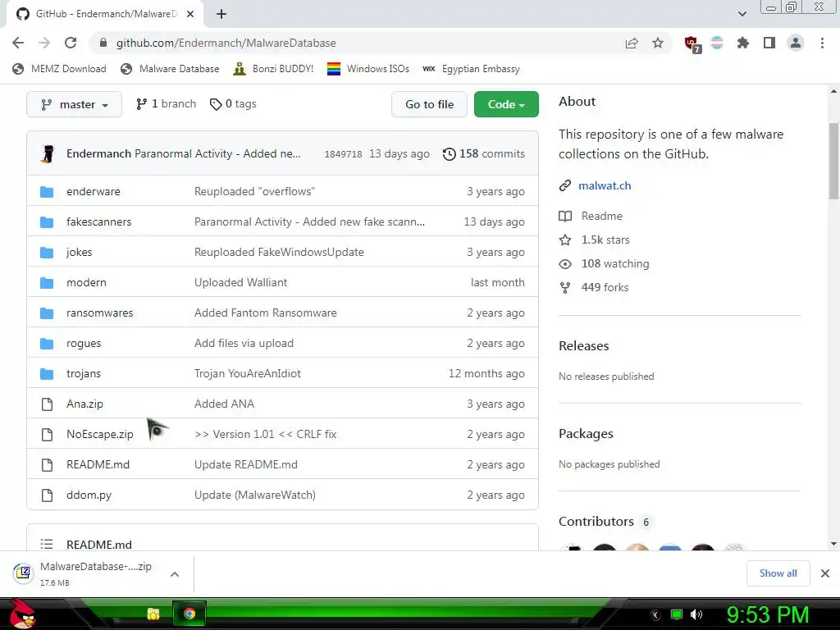
Task: Open README table of contents list icon
Action: click(47, 545)
